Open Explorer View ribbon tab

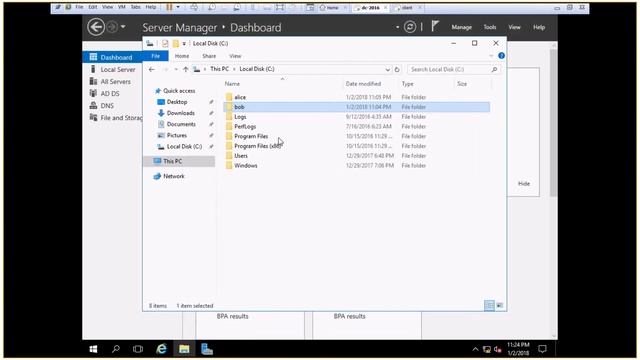(x=235, y=56)
